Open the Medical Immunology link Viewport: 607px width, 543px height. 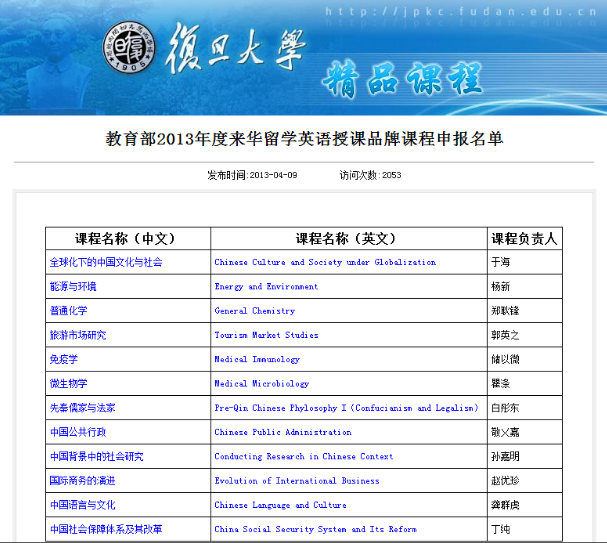257,359
